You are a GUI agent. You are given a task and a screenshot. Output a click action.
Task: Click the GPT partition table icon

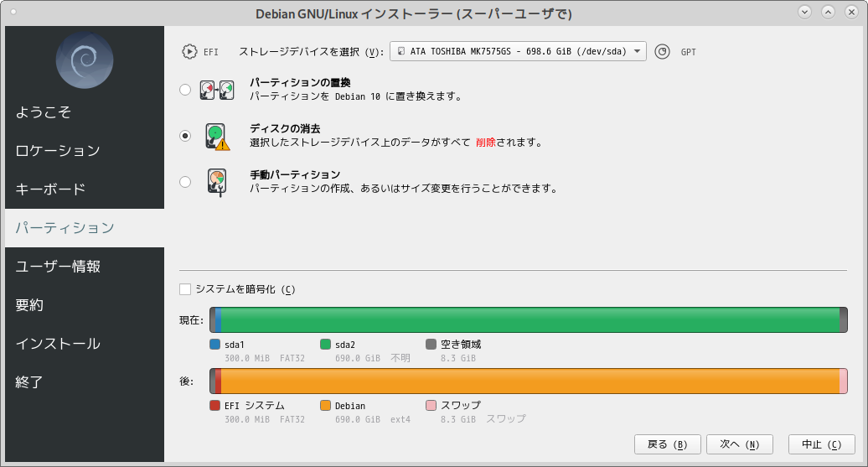point(662,51)
